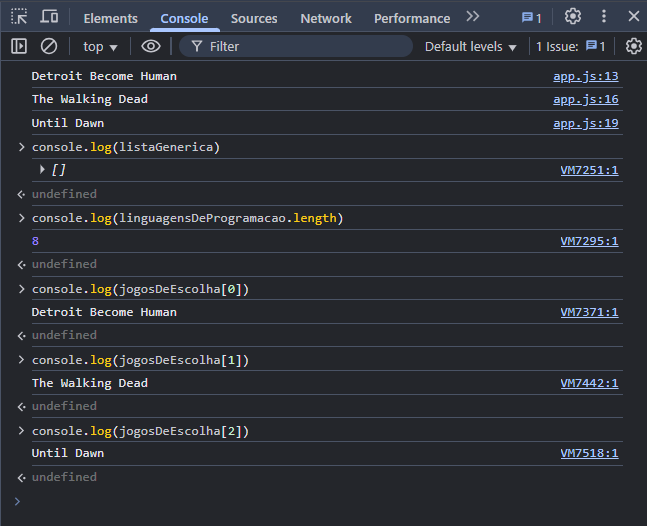Expand the empty array output
This screenshot has height=526, width=647.
(42, 170)
